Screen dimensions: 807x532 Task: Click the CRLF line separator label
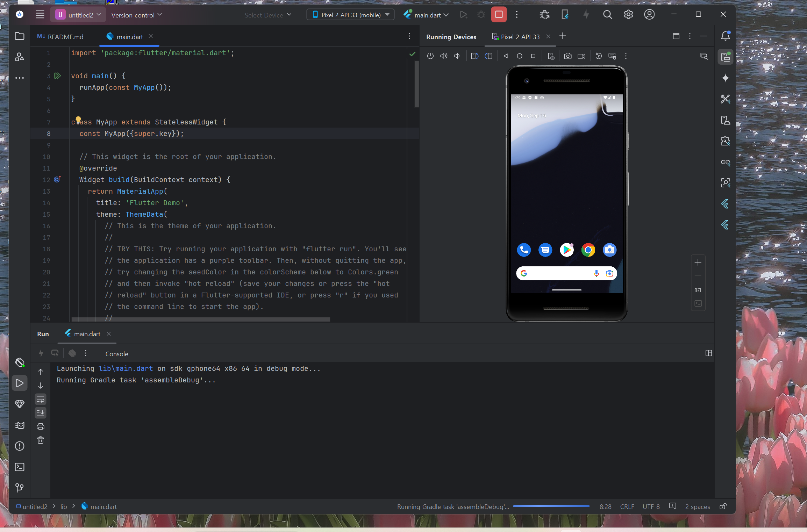[627, 506]
